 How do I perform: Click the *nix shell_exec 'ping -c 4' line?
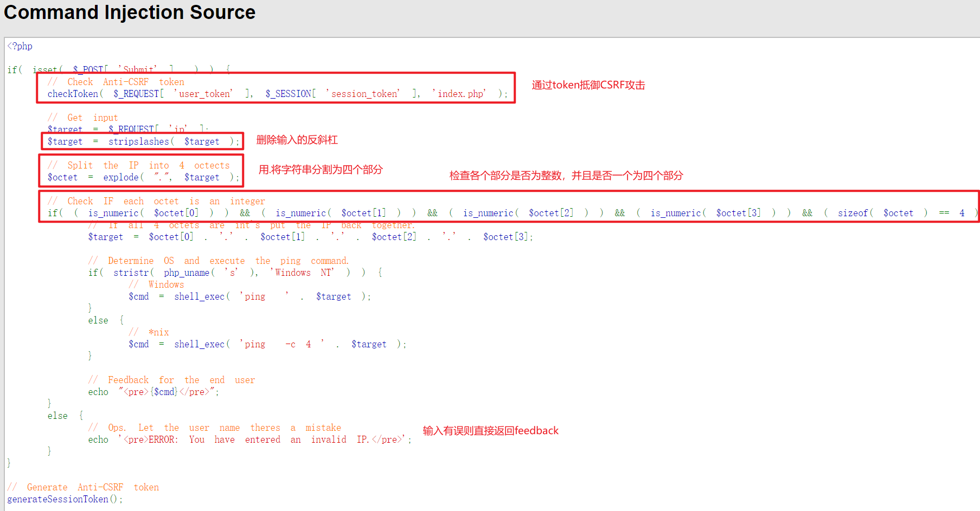[x=267, y=344]
